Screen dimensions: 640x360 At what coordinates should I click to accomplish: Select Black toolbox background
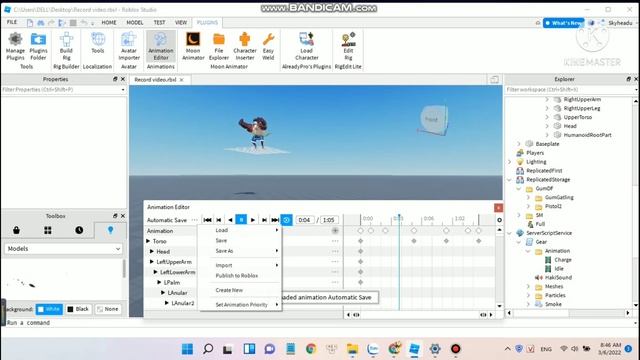78,309
